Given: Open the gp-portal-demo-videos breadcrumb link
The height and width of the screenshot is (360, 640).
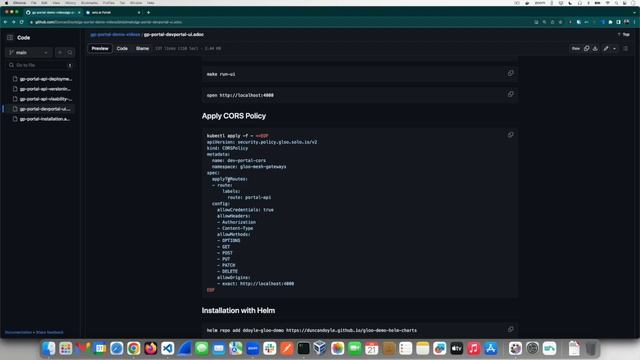Looking at the screenshot, I should point(115,35).
